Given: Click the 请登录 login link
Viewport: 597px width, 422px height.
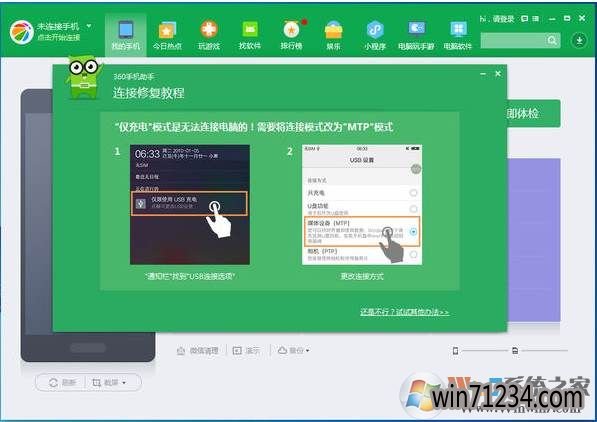Looking at the screenshot, I should coord(503,19).
